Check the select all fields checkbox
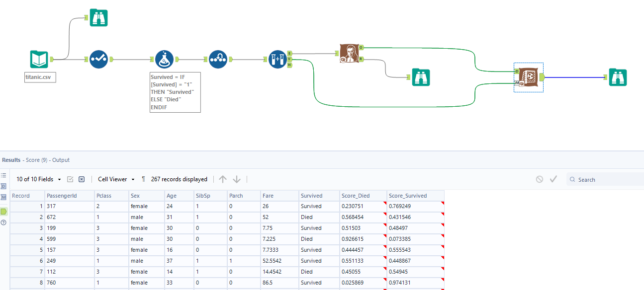The image size is (644, 290). (70, 179)
